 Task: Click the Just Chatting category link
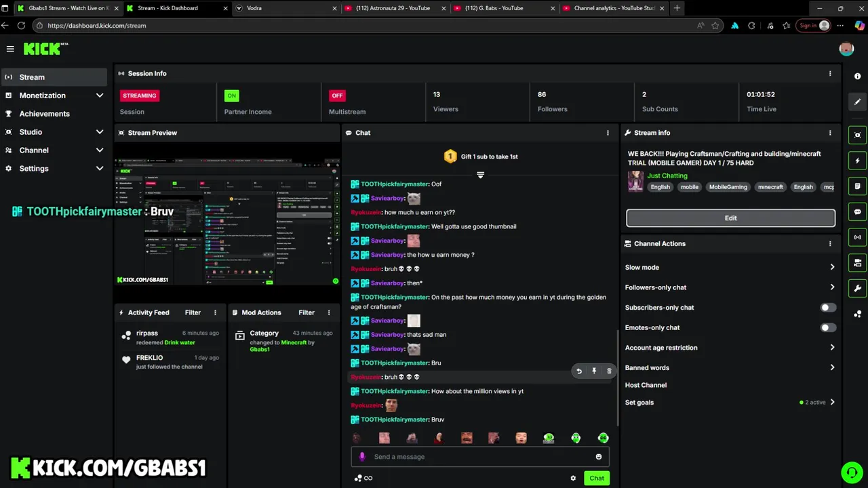(x=667, y=176)
